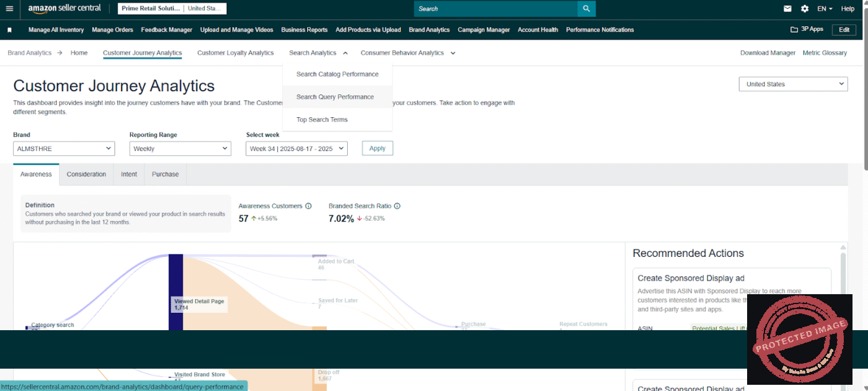Open the Prime Retail Solutions account switcher
868x391 pixels.
[x=172, y=9]
